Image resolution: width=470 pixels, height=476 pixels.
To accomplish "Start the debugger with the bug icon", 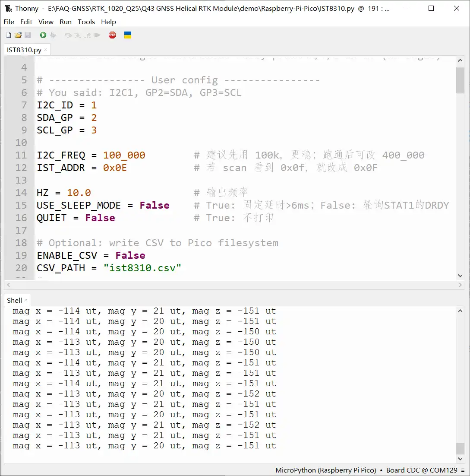I will click(x=53, y=35).
